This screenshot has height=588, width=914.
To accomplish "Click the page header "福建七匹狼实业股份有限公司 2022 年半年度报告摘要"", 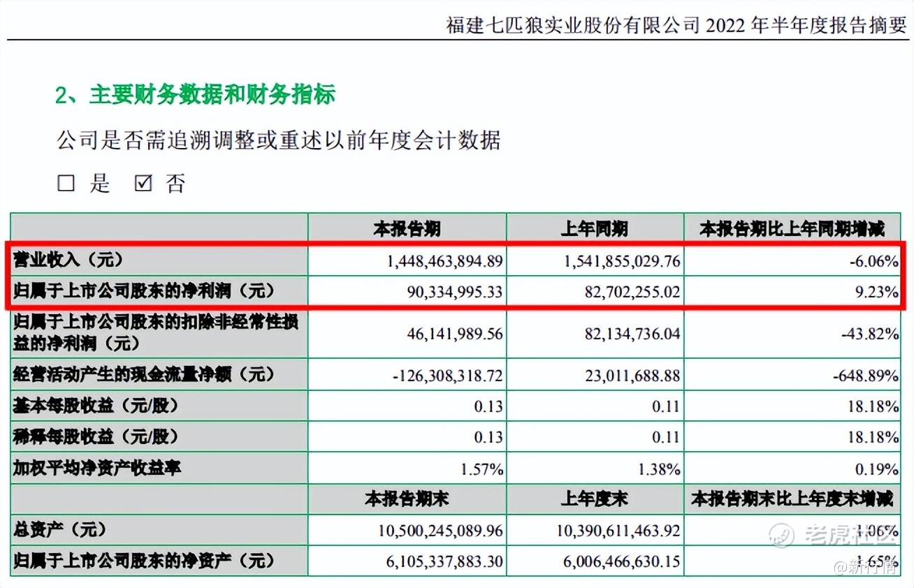I will pyautogui.click(x=676, y=25).
